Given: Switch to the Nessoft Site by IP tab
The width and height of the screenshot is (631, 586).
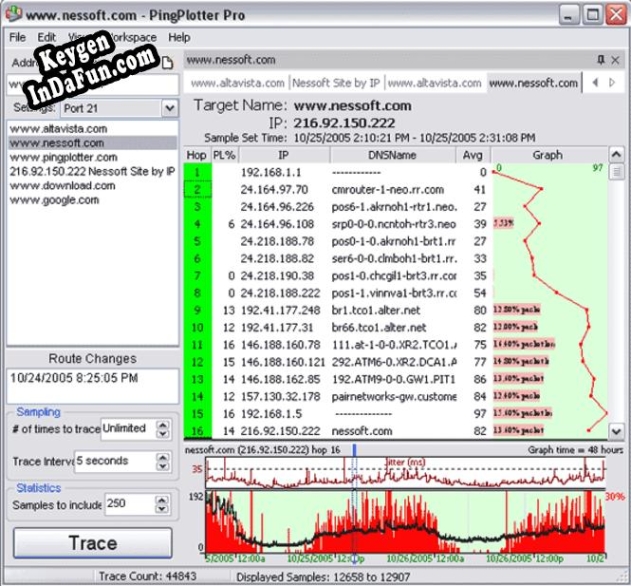Looking at the screenshot, I should (336, 83).
